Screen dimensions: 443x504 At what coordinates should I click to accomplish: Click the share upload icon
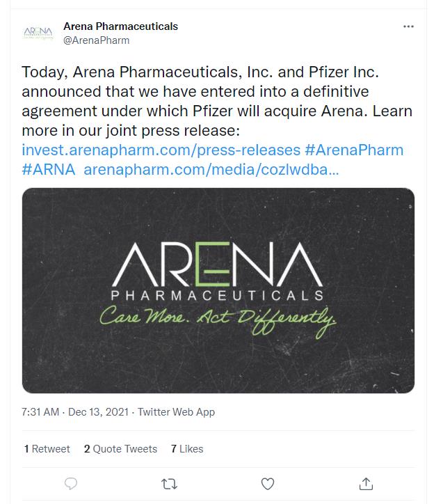(367, 483)
